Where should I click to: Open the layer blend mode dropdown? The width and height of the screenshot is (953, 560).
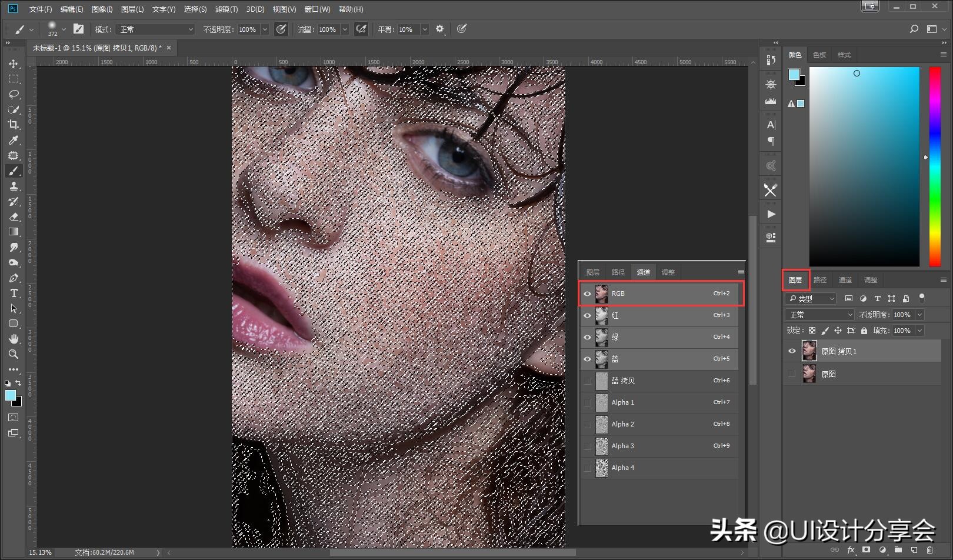[x=819, y=314]
